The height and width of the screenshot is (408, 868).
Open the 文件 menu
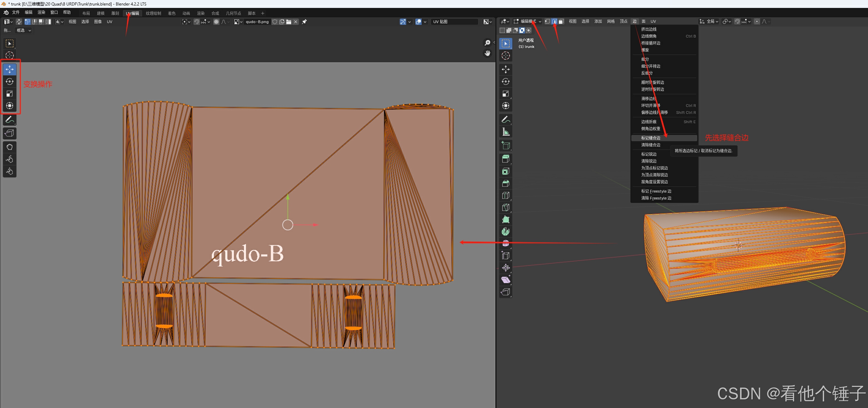(16, 12)
